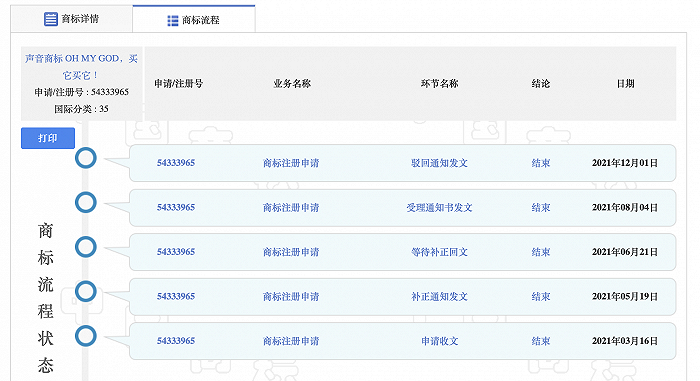This screenshot has height=381, width=700.
Task: Click the 商标流程 tab list icon
Action: [173, 21]
